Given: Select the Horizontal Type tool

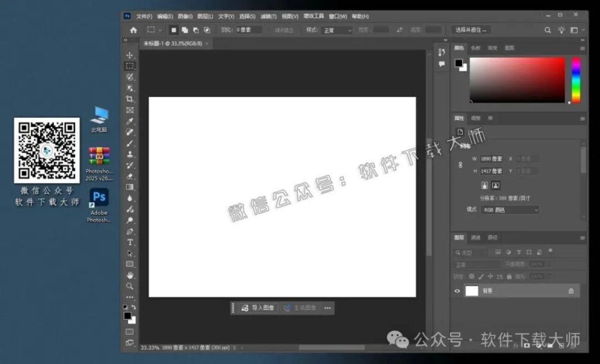Looking at the screenshot, I should click(x=130, y=244).
